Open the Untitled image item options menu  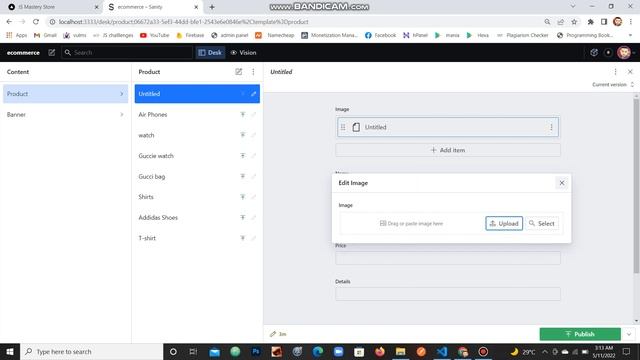[551, 127]
